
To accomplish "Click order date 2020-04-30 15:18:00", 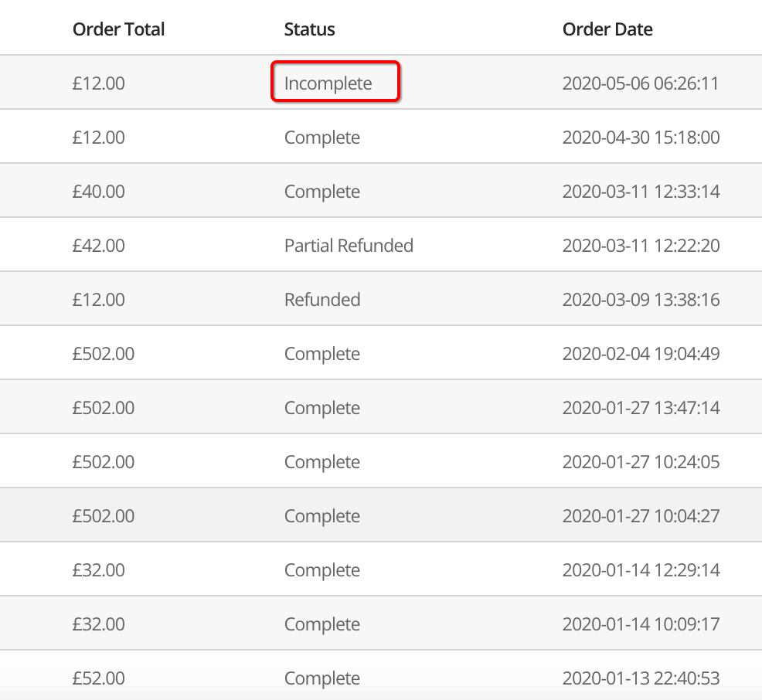I will (x=641, y=138).
